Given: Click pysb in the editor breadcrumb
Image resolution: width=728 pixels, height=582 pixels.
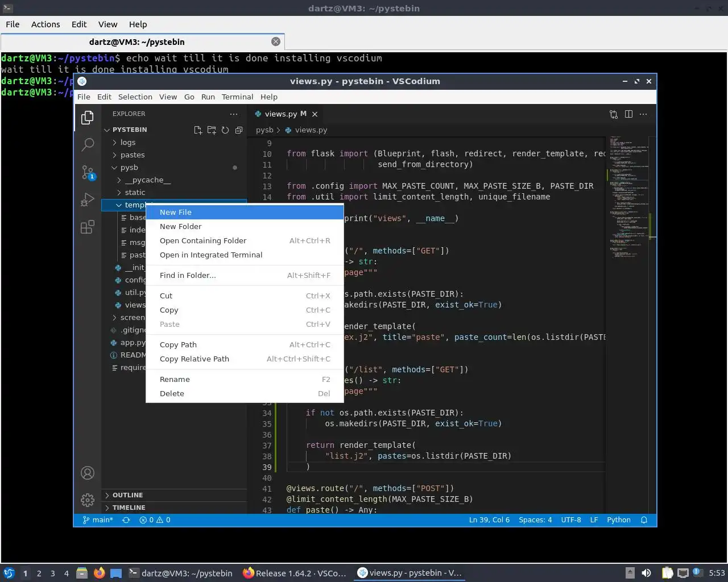Looking at the screenshot, I should coord(264,130).
